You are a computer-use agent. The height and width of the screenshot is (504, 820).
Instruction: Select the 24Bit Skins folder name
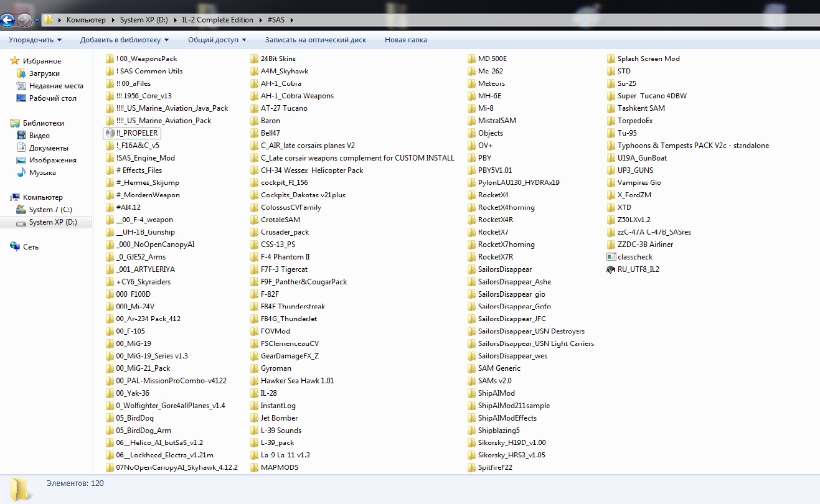(x=278, y=58)
